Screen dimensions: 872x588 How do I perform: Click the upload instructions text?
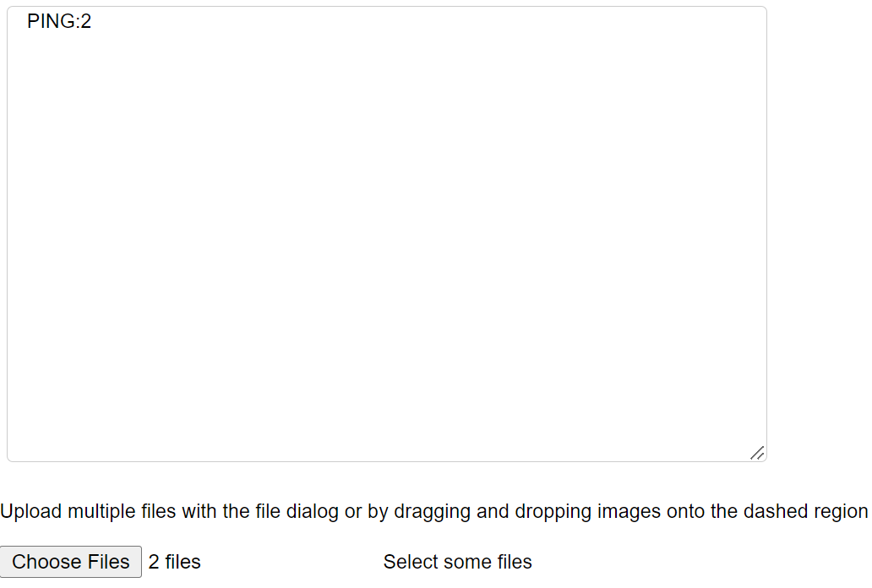click(435, 511)
